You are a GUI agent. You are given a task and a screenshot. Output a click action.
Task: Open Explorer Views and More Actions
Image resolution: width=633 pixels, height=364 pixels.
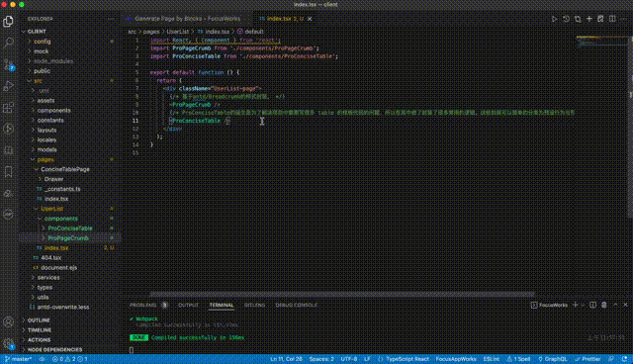(x=111, y=19)
